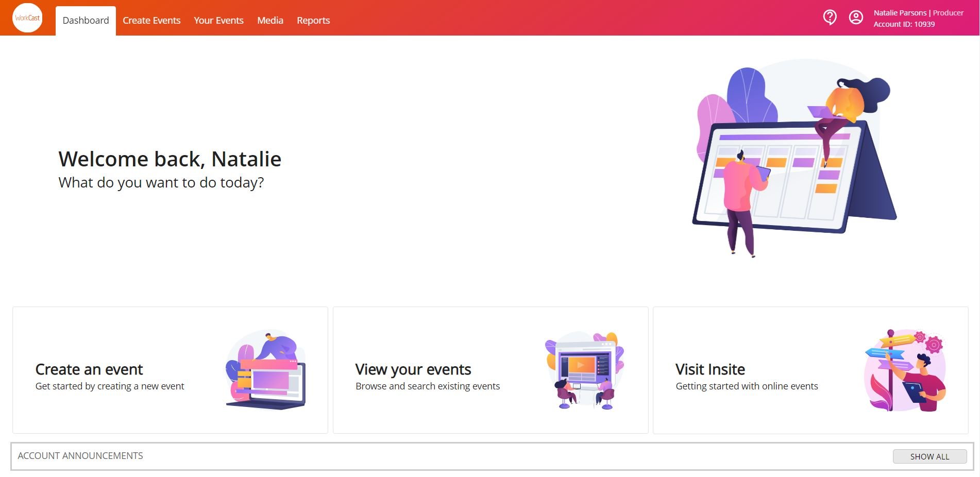The width and height of the screenshot is (980, 477).
Task: Open the View your events card
Action: 490,369
